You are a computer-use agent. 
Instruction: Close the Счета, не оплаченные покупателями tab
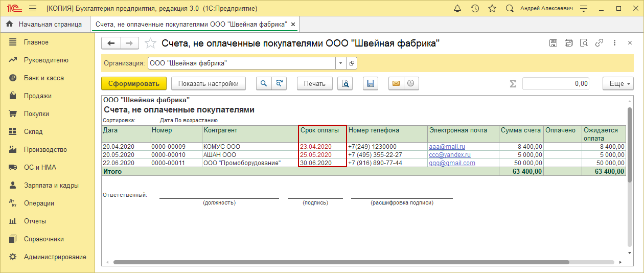pyautogui.click(x=293, y=24)
